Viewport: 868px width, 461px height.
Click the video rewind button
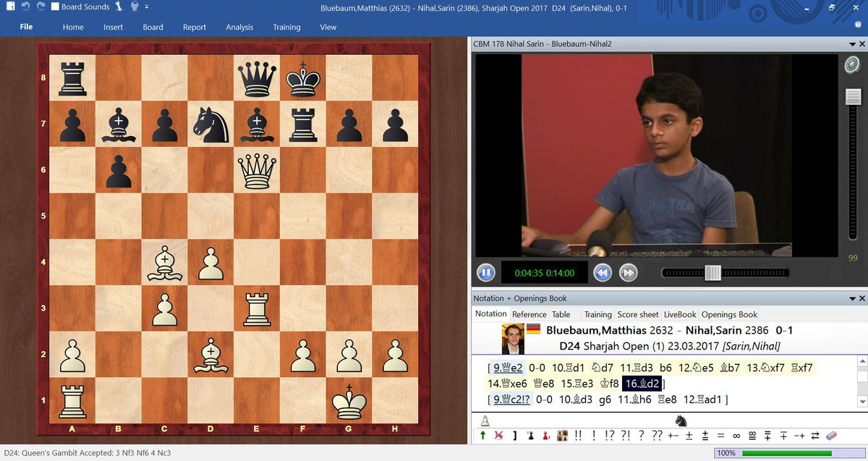[603, 273]
